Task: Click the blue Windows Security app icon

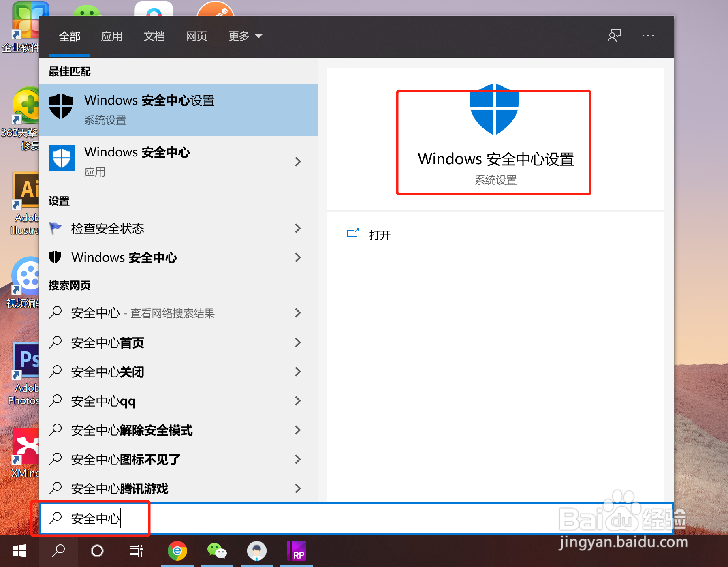Action: 62,158
